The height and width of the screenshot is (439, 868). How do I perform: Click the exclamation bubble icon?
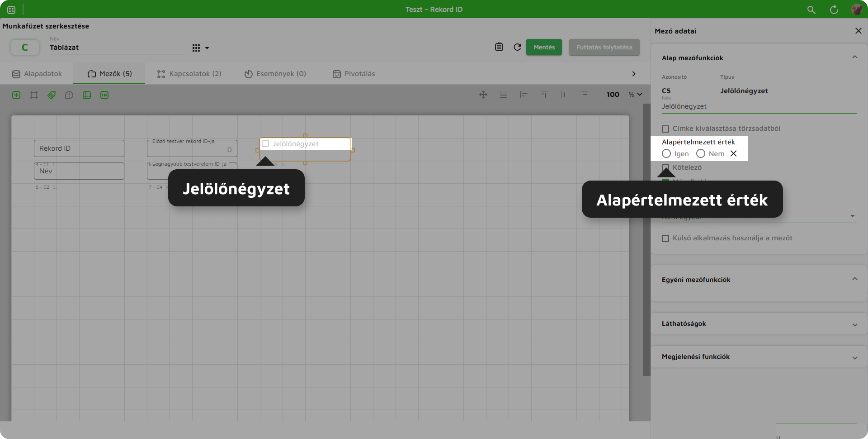tap(69, 95)
